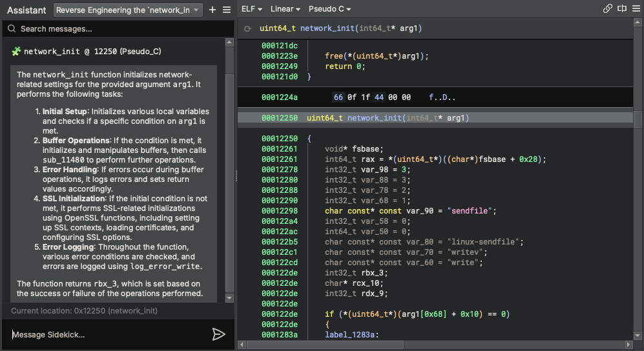Click the network_init @ 12250 message header

click(x=92, y=51)
